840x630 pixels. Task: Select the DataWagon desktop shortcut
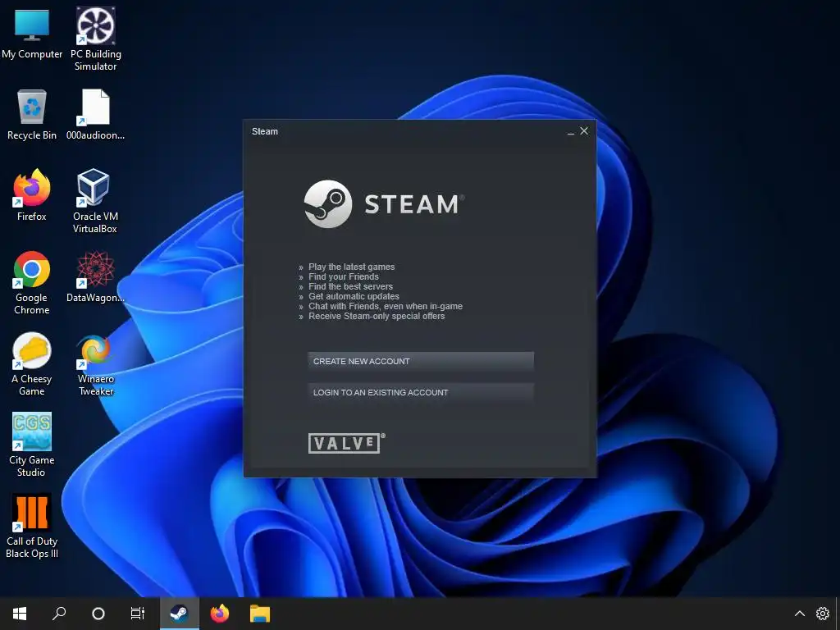pos(95,277)
